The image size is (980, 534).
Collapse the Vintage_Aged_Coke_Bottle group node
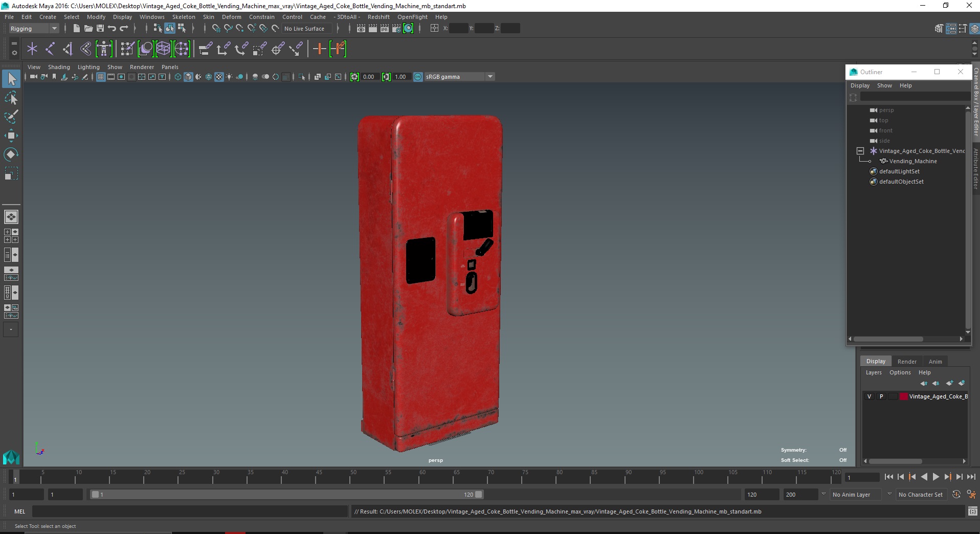point(860,151)
